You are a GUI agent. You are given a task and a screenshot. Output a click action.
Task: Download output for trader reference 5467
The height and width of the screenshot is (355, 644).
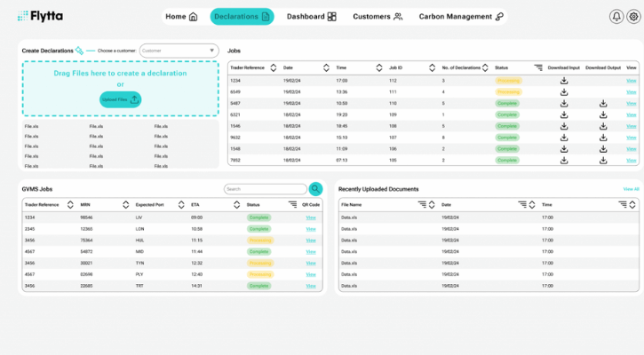(x=603, y=103)
